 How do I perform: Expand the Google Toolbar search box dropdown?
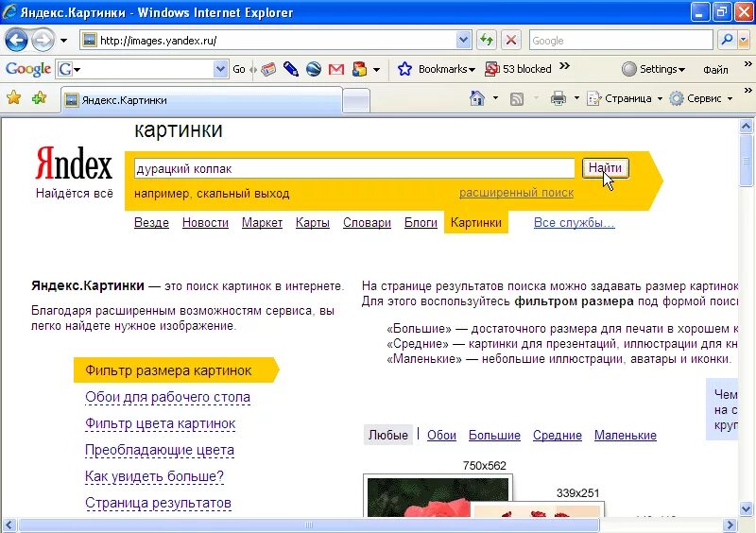pyautogui.click(x=220, y=69)
